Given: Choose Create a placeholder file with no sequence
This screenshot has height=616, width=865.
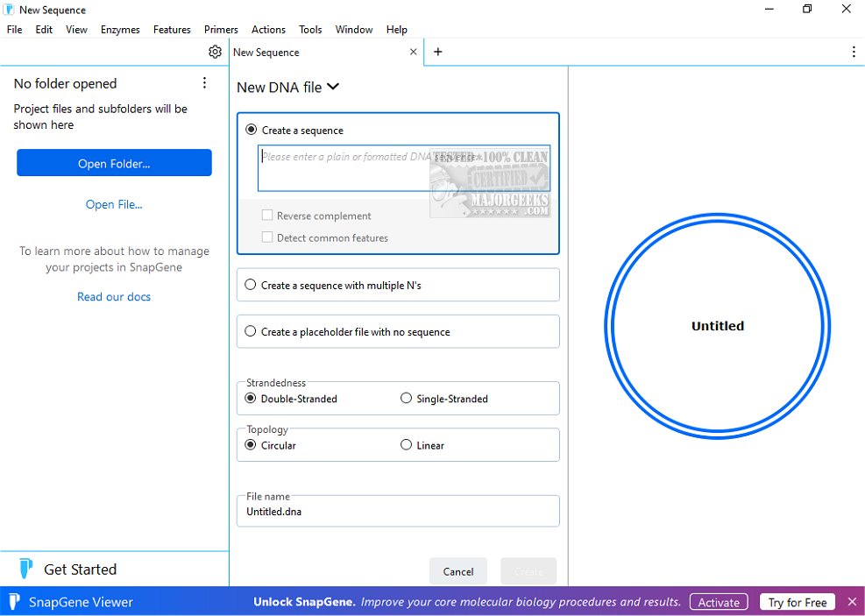Looking at the screenshot, I should [x=249, y=330].
